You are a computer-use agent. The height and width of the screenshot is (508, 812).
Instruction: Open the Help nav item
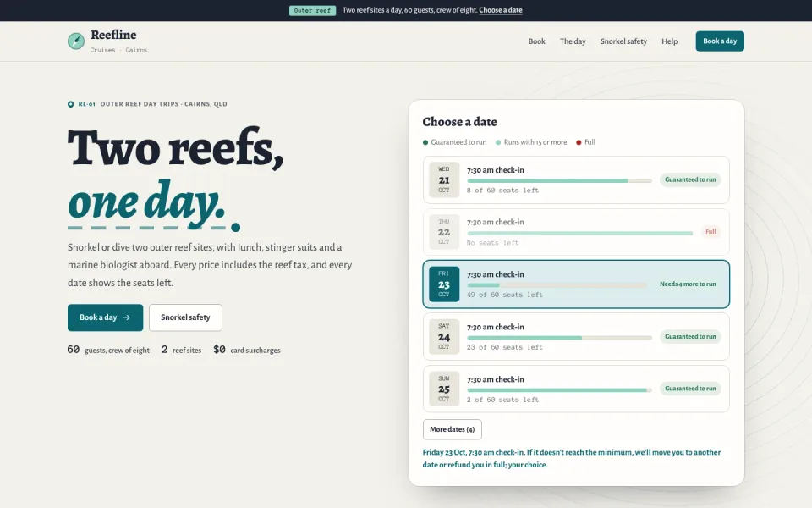(x=670, y=41)
